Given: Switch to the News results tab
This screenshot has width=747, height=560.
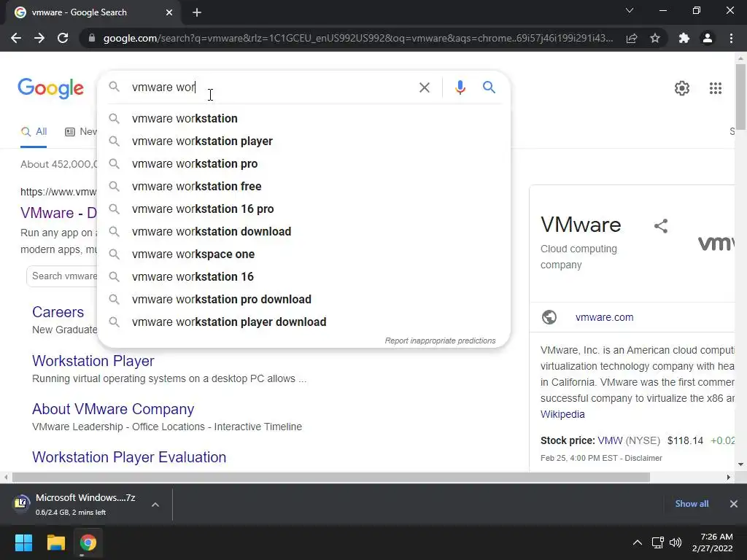Looking at the screenshot, I should pos(81,132).
